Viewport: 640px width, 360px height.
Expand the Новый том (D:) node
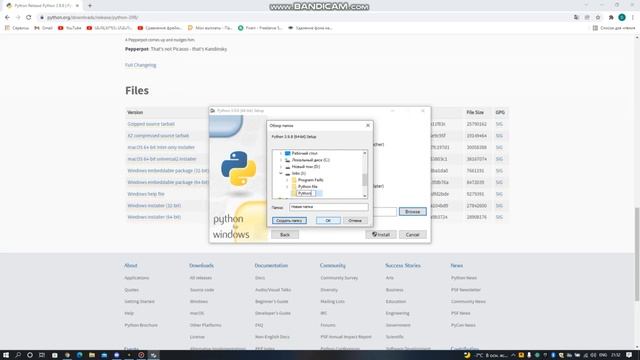pos(280,167)
